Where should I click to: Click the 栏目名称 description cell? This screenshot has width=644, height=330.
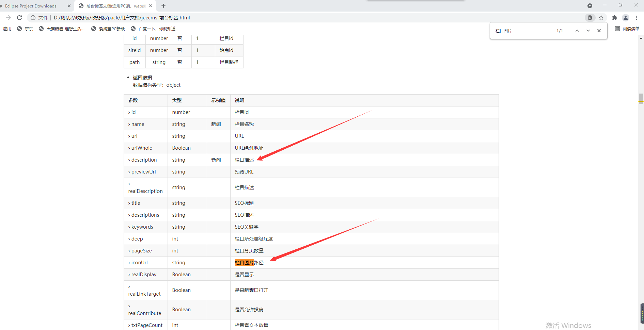[364, 124]
